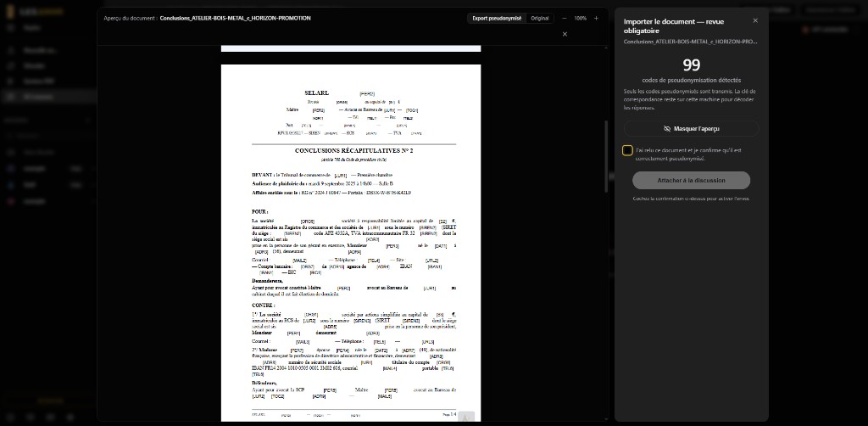The width and height of the screenshot is (868, 426).
Task: Close the document preview with the X
Action: click(x=565, y=34)
